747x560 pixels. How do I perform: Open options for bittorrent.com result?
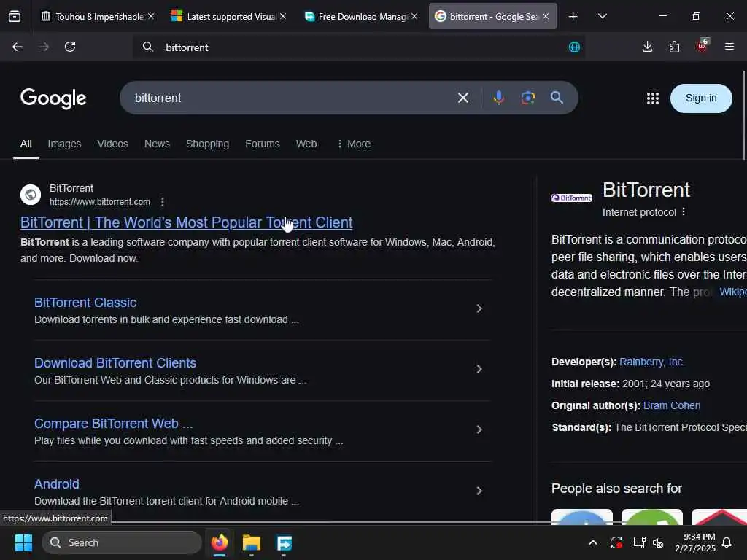pyautogui.click(x=163, y=202)
